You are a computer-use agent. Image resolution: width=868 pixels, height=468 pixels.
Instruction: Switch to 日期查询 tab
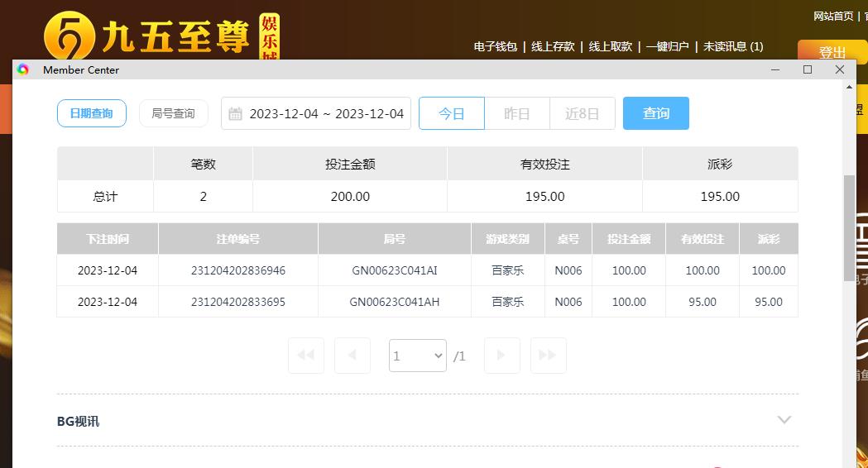[92, 113]
